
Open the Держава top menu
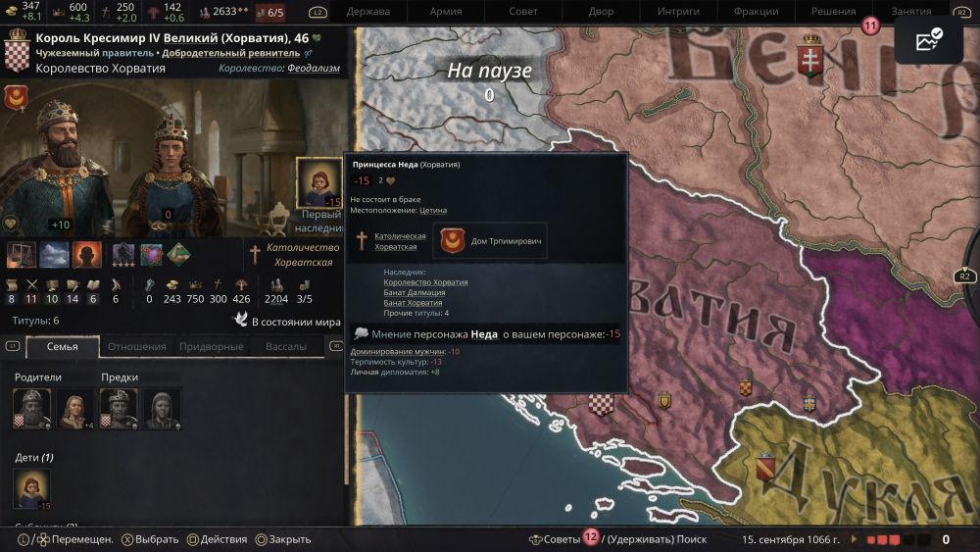[368, 11]
